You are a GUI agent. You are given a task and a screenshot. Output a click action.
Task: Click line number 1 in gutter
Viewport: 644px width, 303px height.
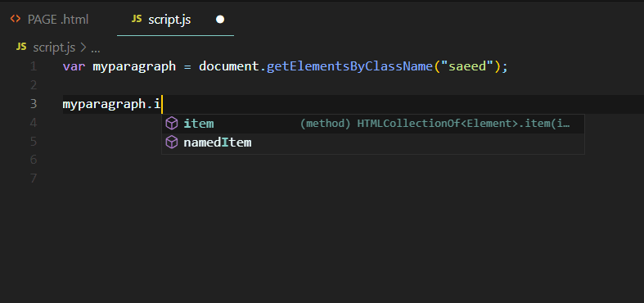pos(33,66)
